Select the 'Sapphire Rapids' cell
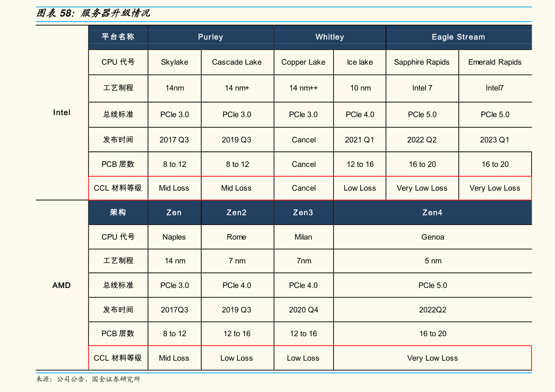This screenshot has width=555, height=392. tap(422, 62)
